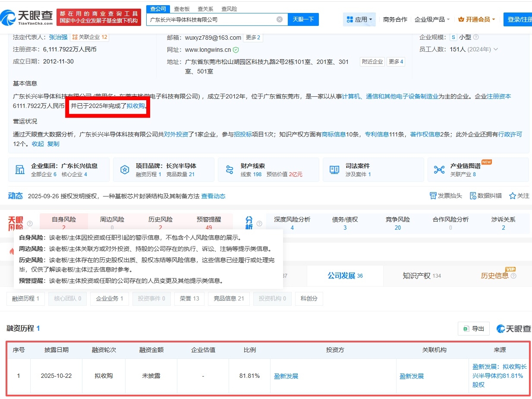Expand 更多 4 beside the address
532x399 pixels.
(396, 62)
